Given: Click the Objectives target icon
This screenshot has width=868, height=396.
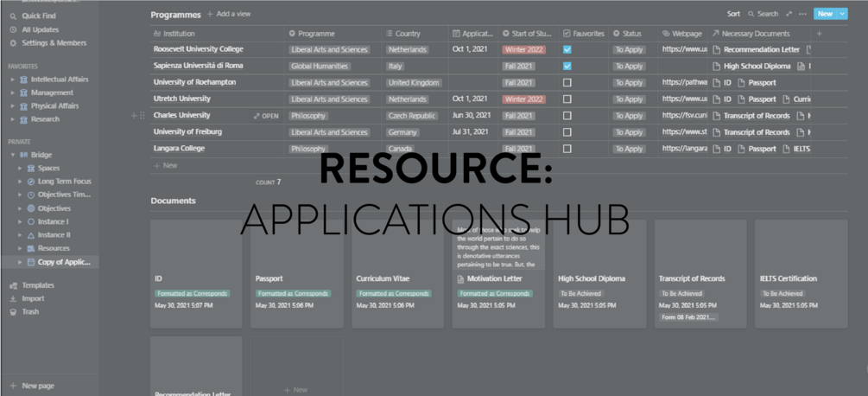Looking at the screenshot, I should click(x=31, y=208).
